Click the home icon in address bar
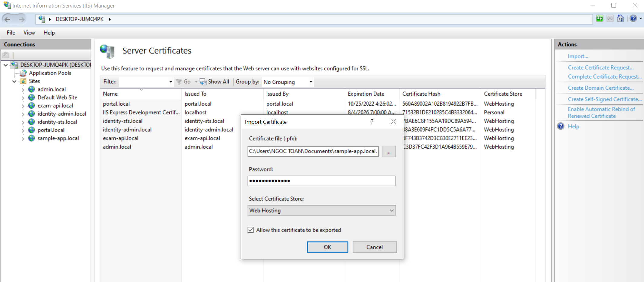644x282 pixels. point(620,19)
